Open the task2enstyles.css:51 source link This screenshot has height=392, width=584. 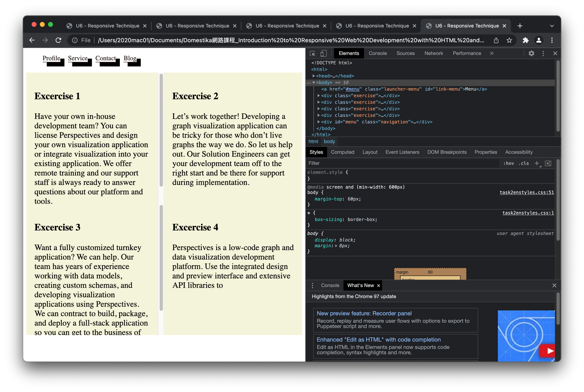(527, 193)
